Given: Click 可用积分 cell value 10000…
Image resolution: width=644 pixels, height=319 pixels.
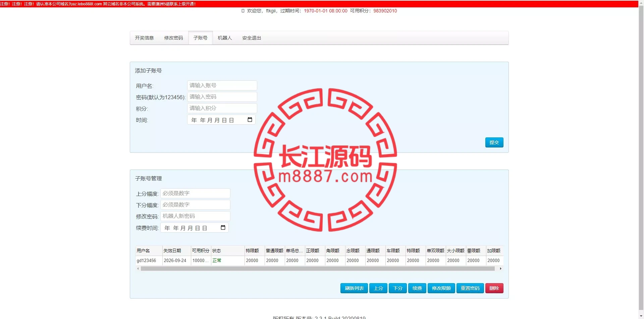Looking at the screenshot, I should pyautogui.click(x=201, y=260).
